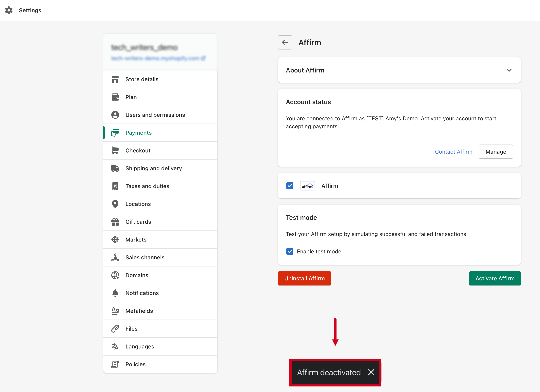Click the Files paperclip icon

[x=115, y=329]
